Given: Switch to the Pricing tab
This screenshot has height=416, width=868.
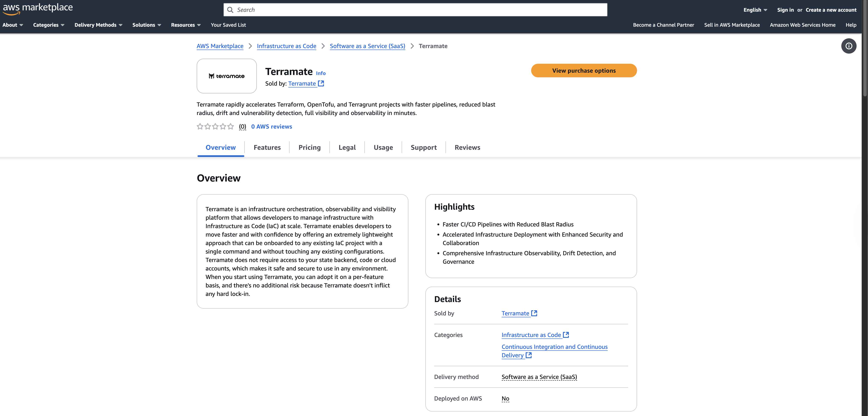Looking at the screenshot, I should tap(309, 147).
